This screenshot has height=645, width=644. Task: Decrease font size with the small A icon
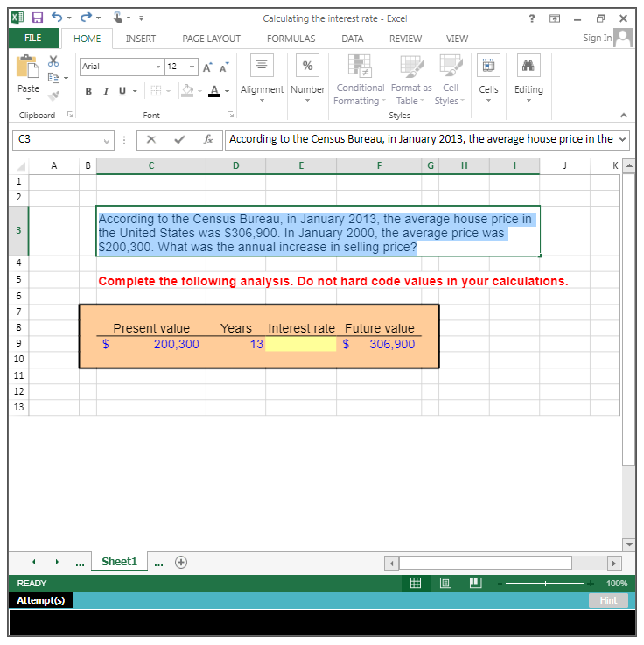224,67
